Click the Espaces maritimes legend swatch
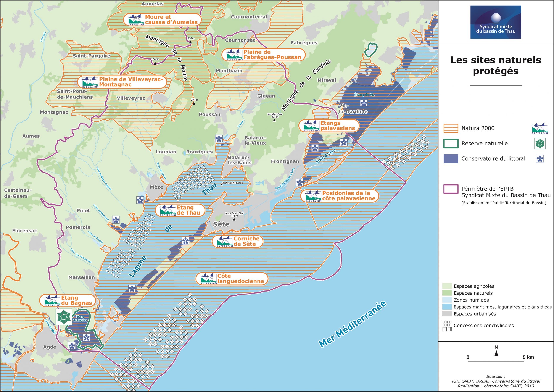The width and height of the screenshot is (554, 392). pyautogui.click(x=447, y=307)
